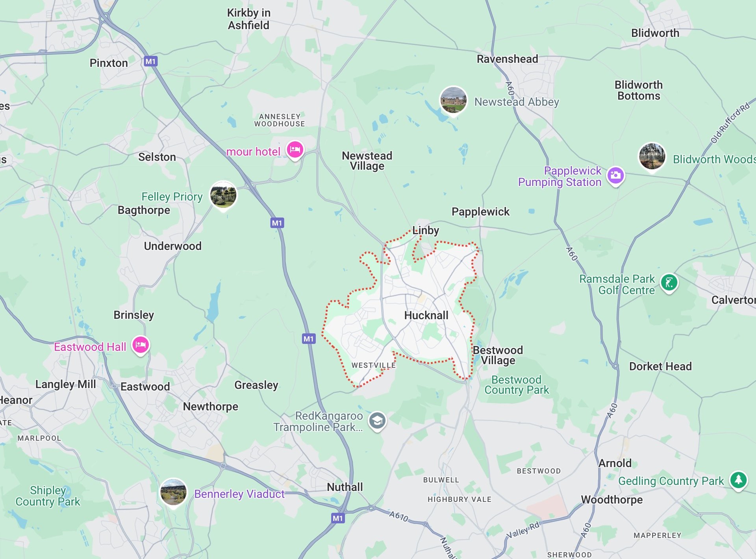Click the M1 shield near Pinxton
This screenshot has width=756, height=559.
pyautogui.click(x=150, y=61)
